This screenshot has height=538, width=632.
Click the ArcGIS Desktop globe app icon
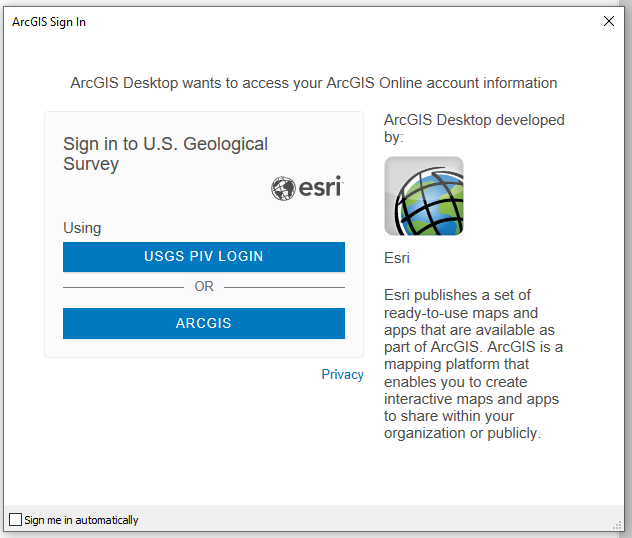coord(424,196)
